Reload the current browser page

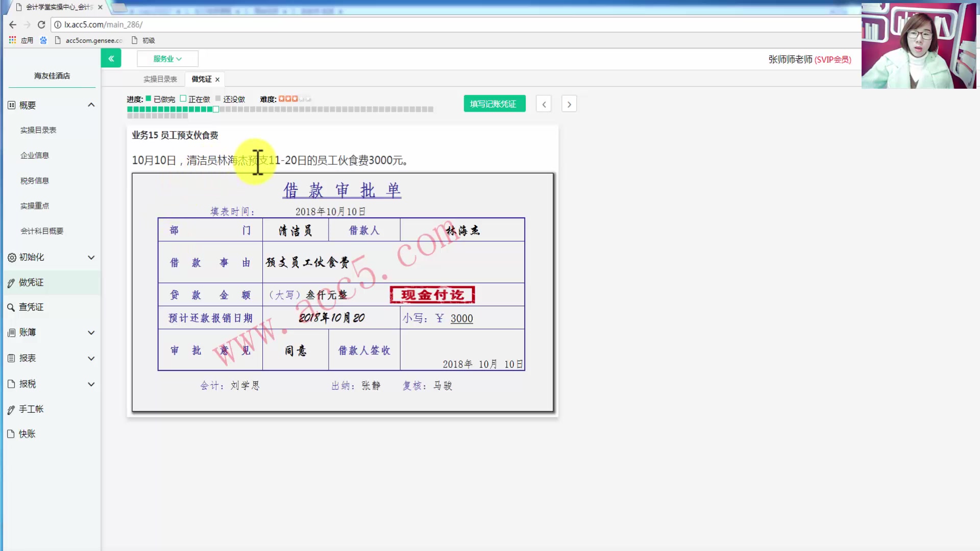coord(41,24)
